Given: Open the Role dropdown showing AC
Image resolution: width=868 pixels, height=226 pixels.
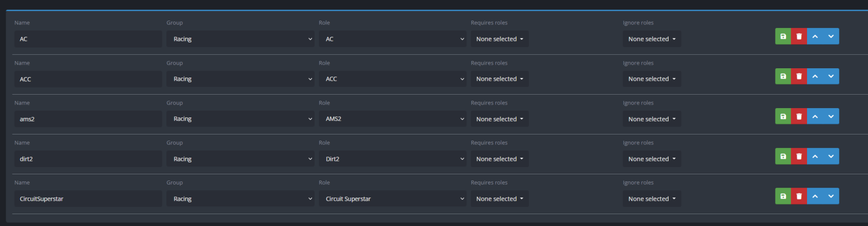Looking at the screenshot, I should (392, 39).
